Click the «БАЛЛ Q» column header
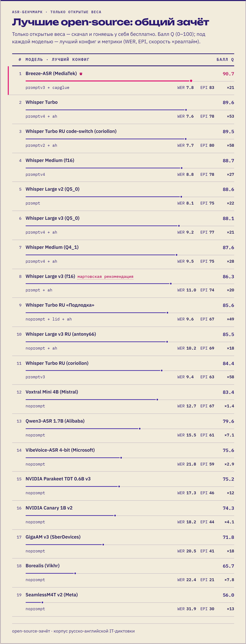Image resolution: width=246 pixels, height=644 pixels. click(225, 59)
